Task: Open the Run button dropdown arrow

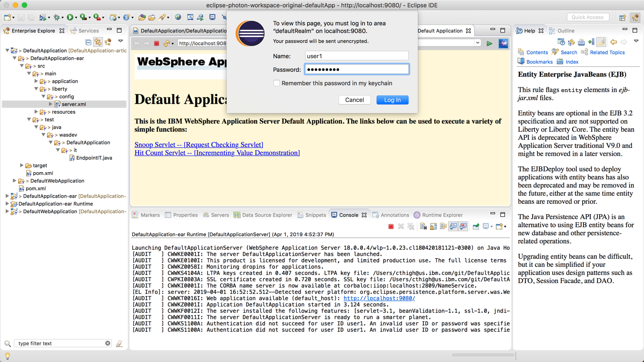Action: click(x=76, y=18)
